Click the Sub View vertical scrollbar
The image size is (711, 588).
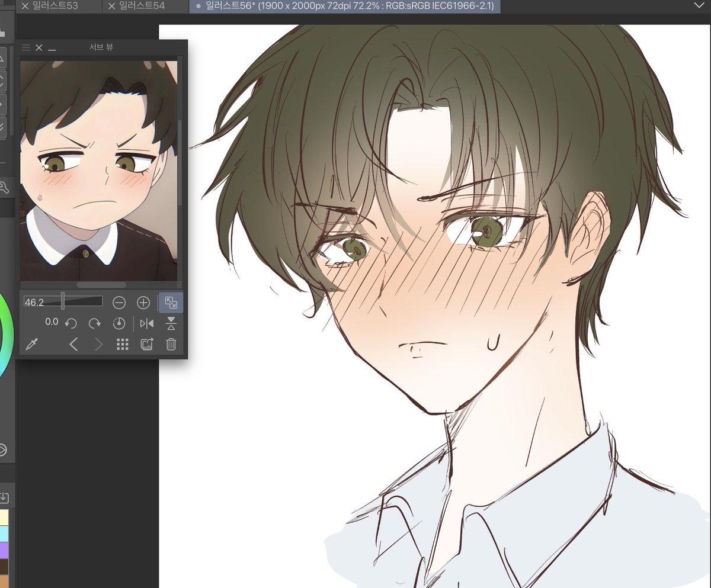click(180, 163)
